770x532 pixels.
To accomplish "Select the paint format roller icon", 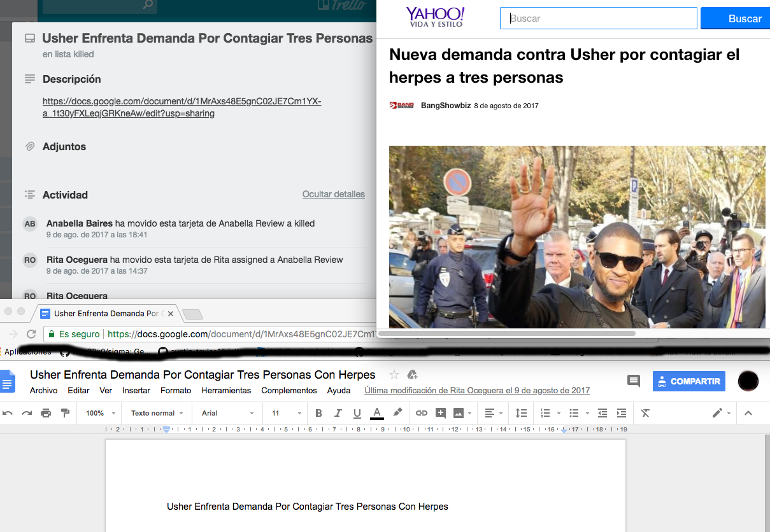I will (65, 413).
